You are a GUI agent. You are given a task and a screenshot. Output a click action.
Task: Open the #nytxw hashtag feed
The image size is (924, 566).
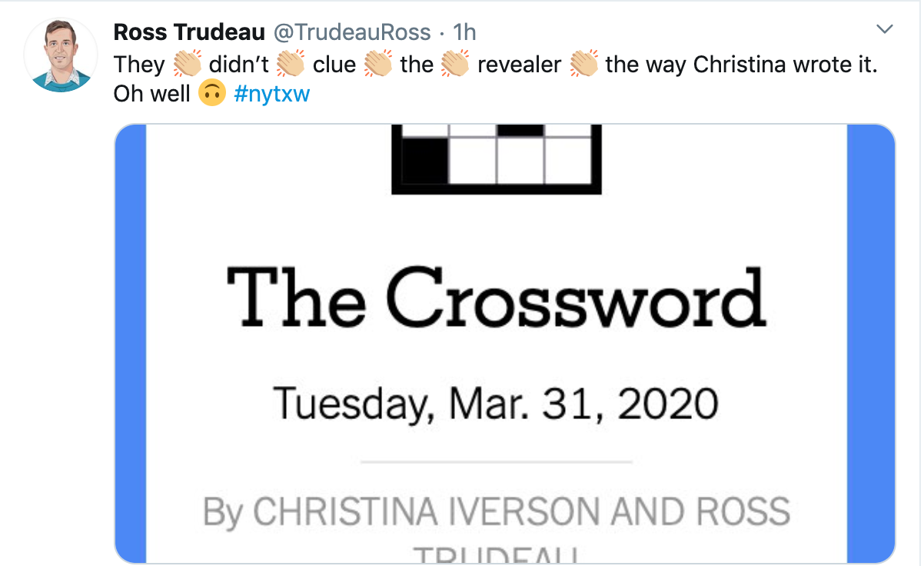point(271,94)
